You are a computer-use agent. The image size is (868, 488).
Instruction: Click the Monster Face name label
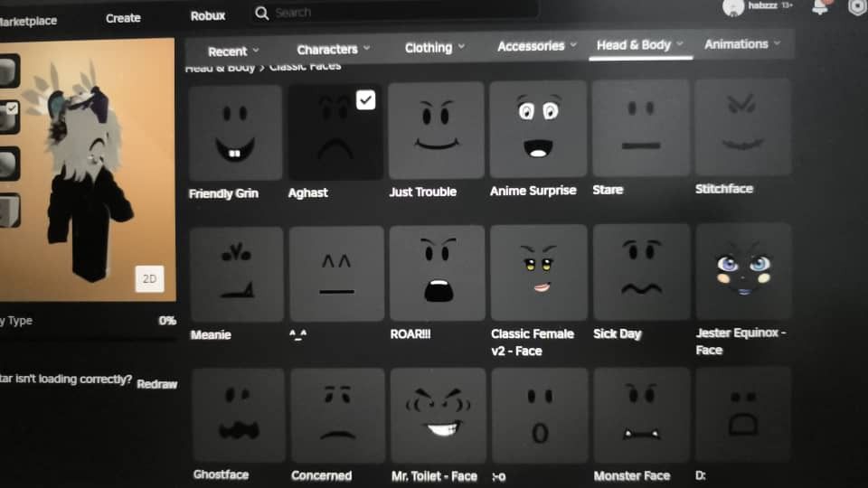(x=632, y=476)
